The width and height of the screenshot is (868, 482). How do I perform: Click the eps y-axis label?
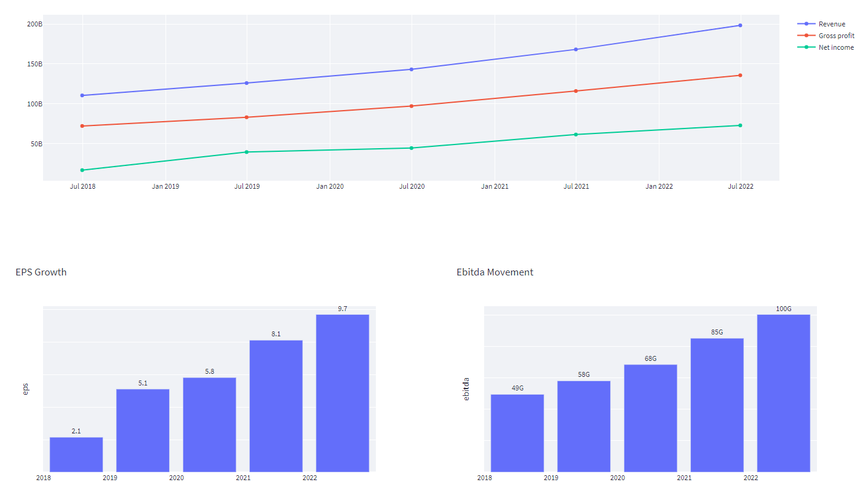click(25, 389)
